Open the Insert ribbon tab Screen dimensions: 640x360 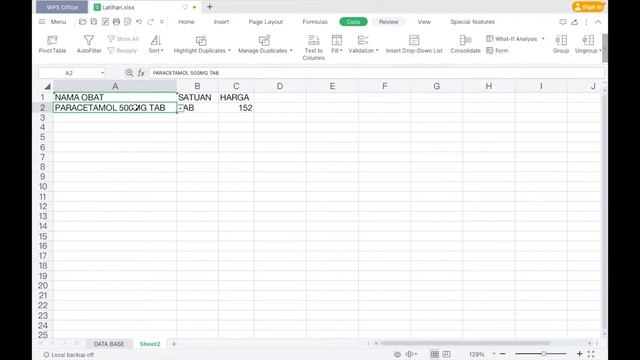coord(221,22)
